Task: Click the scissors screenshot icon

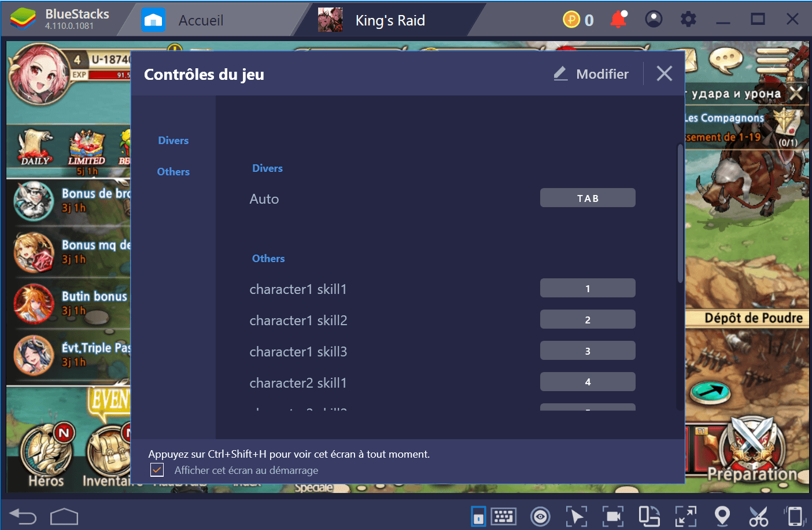Action: click(758, 516)
